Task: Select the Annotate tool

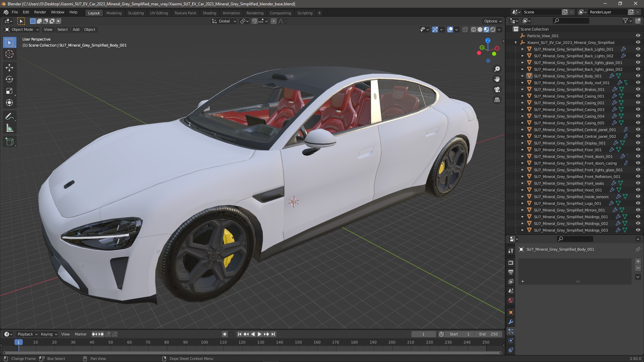Action: click(x=9, y=117)
